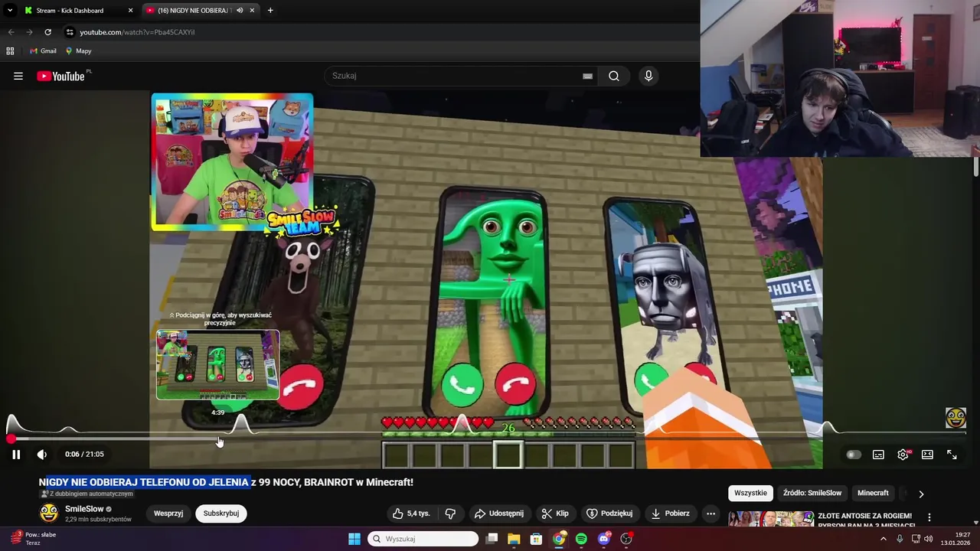Screen dimensions: 980x551
Task: Click the taskbar Wyszukaj search box
Action: click(x=423, y=539)
